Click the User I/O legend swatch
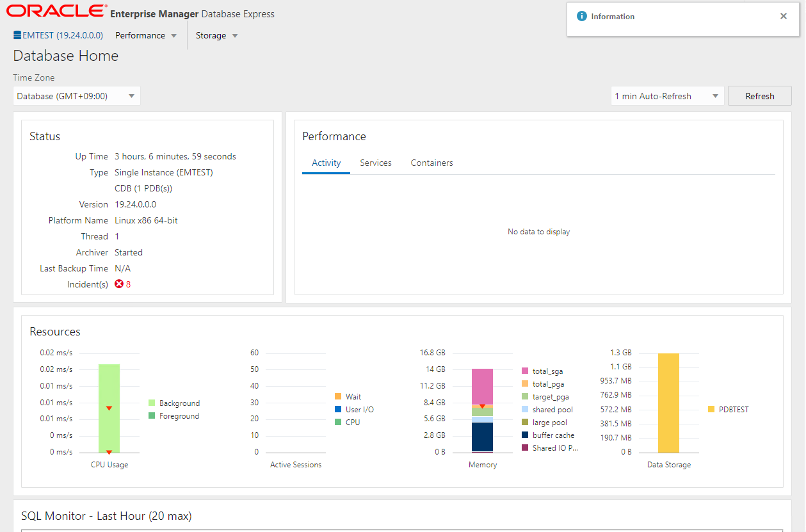Screen dimensions: 806x532 pos(339,410)
